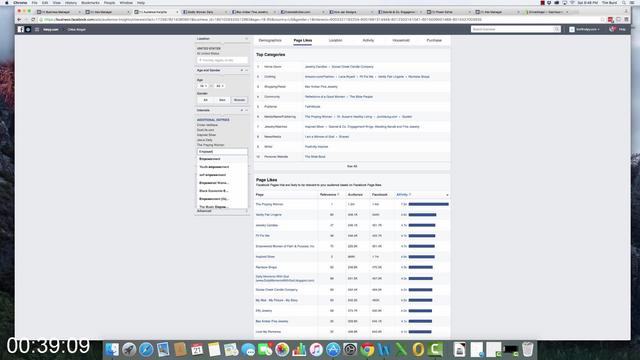Choose Empowerment suggestion in interest list
The height and width of the screenshot is (360, 640).
[222, 159]
